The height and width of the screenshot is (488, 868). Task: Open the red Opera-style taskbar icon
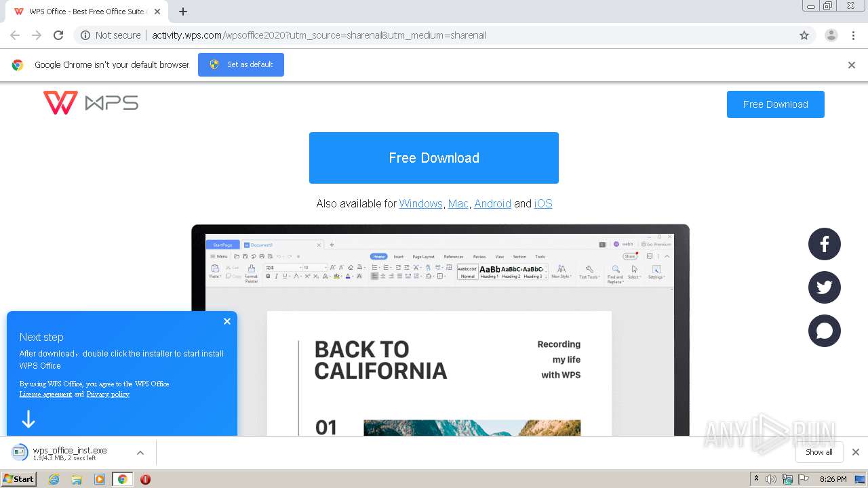click(145, 479)
